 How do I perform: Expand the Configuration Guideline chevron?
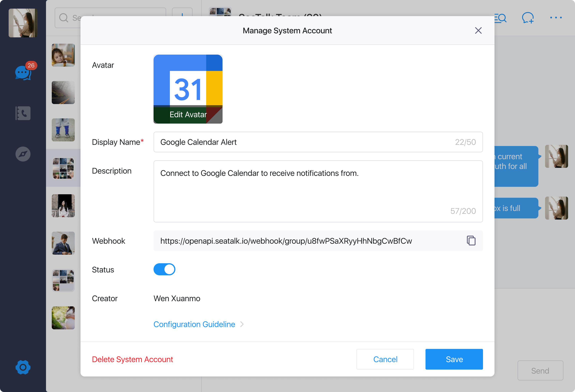[x=242, y=324]
